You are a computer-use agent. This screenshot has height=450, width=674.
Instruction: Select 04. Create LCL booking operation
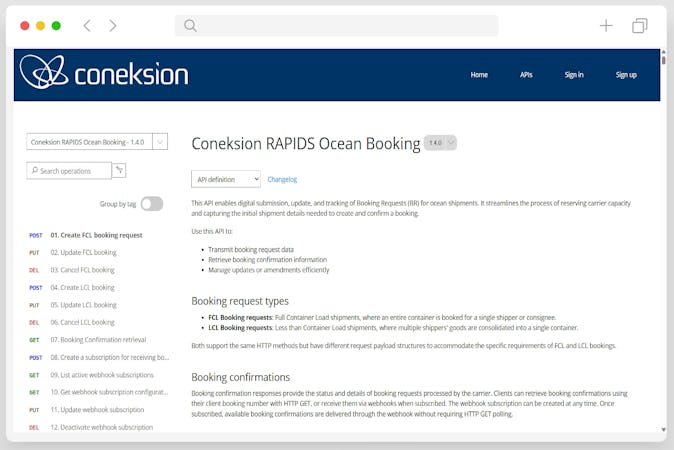pyautogui.click(x=83, y=288)
